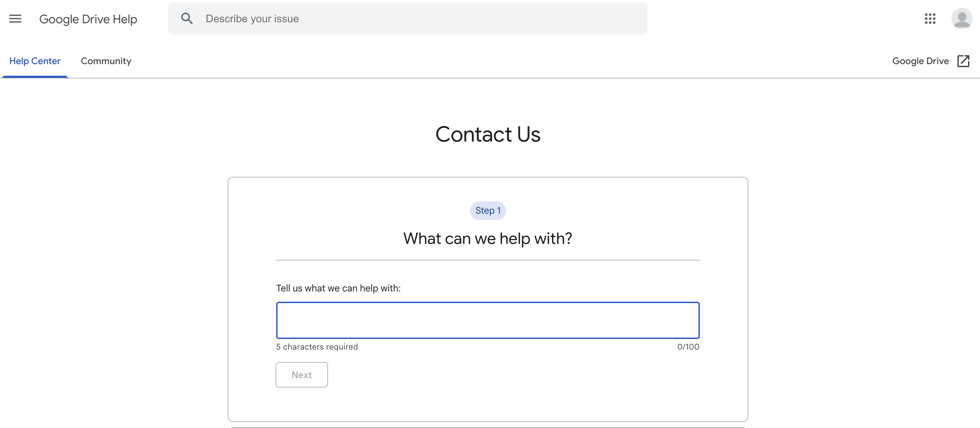This screenshot has width=980, height=428.
Task: Click the Step 1 badge
Action: tap(487, 211)
